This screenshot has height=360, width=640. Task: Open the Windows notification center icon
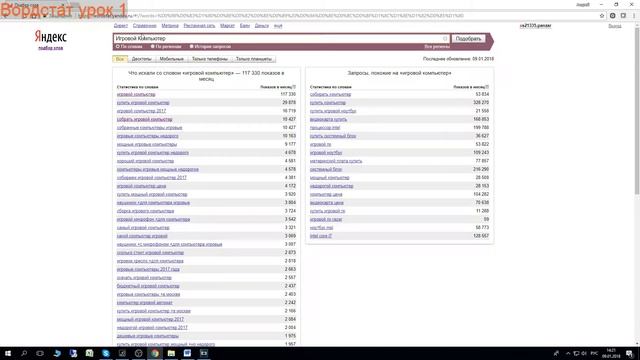630,353
